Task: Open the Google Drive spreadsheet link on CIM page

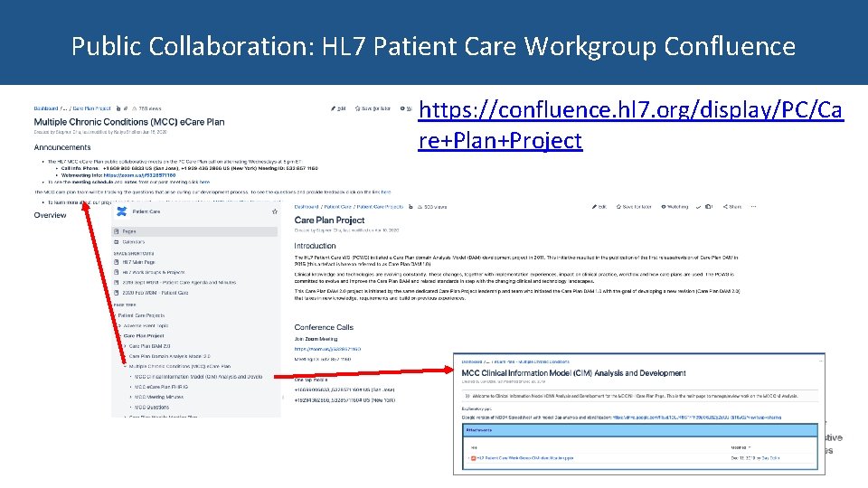Action: 697,418
